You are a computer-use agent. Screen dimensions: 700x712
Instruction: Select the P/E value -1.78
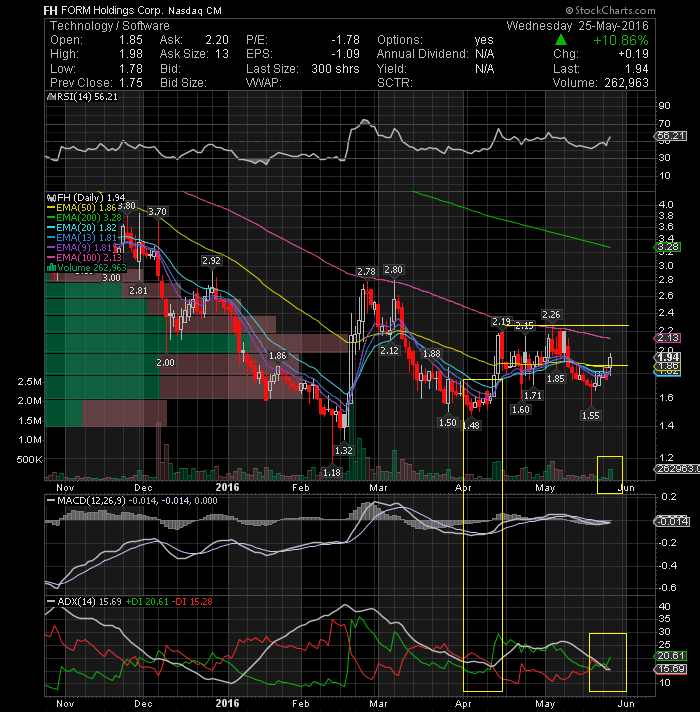click(x=345, y=40)
